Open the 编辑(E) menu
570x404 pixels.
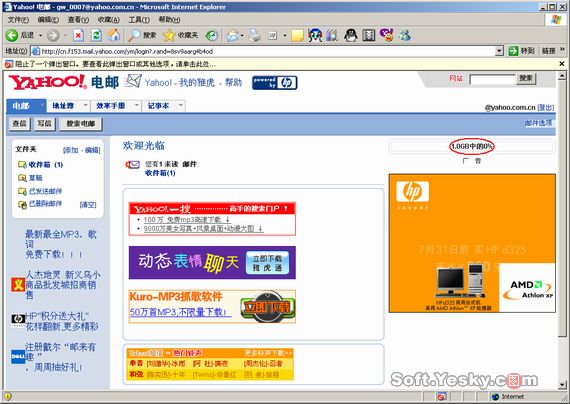(x=48, y=19)
